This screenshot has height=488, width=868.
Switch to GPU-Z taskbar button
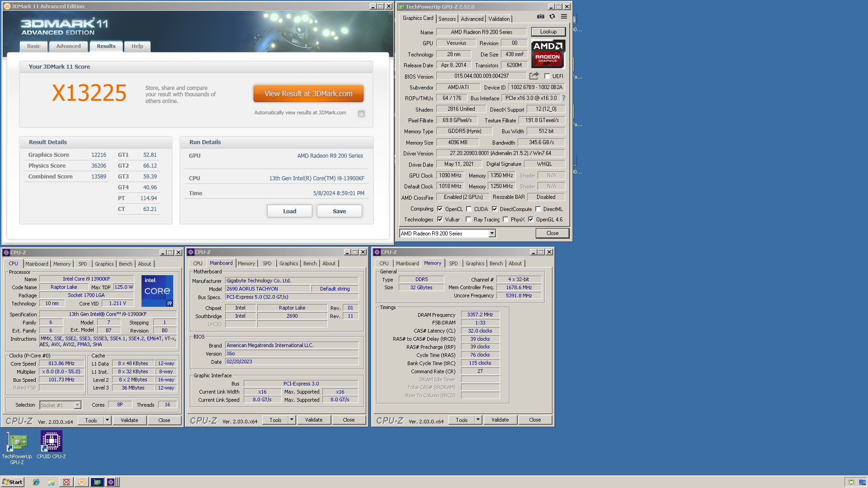click(x=97, y=482)
